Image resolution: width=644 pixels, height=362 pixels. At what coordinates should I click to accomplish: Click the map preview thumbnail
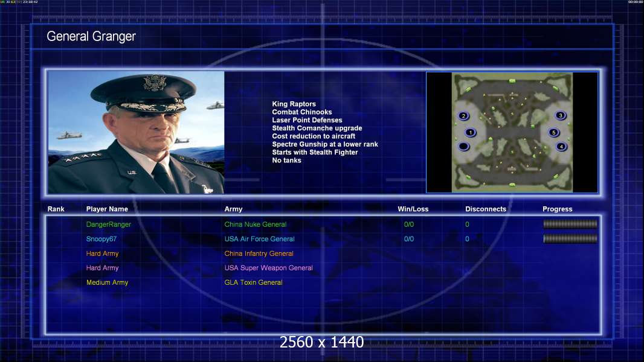click(x=512, y=132)
